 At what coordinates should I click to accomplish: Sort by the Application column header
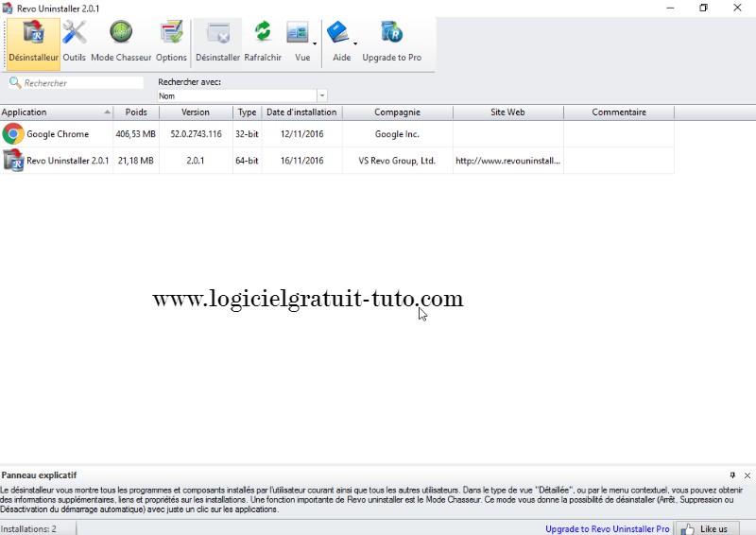click(x=57, y=112)
